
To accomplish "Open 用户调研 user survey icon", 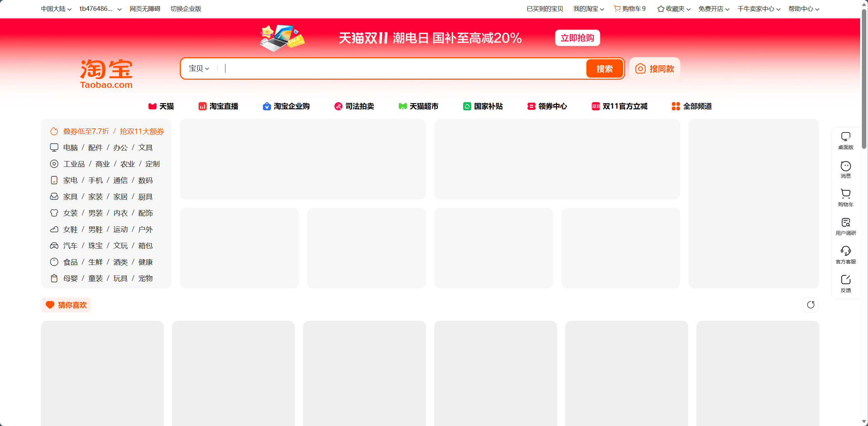I will [846, 226].
